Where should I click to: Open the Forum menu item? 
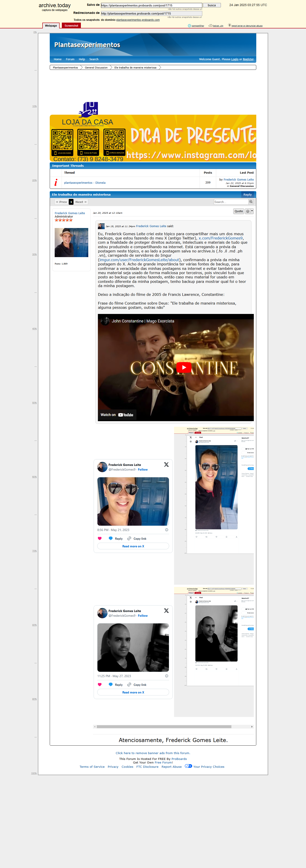(x=70, y=59)
